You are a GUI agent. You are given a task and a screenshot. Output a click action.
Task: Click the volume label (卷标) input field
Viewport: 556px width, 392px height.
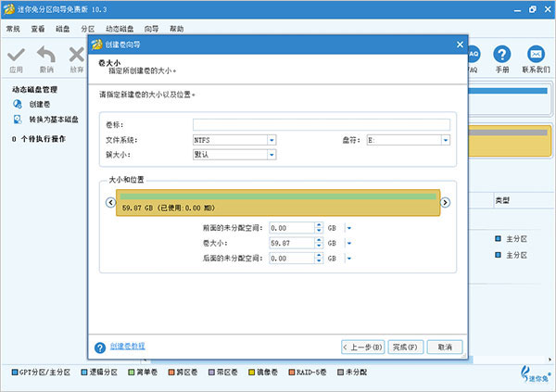[x=322, y=124]
